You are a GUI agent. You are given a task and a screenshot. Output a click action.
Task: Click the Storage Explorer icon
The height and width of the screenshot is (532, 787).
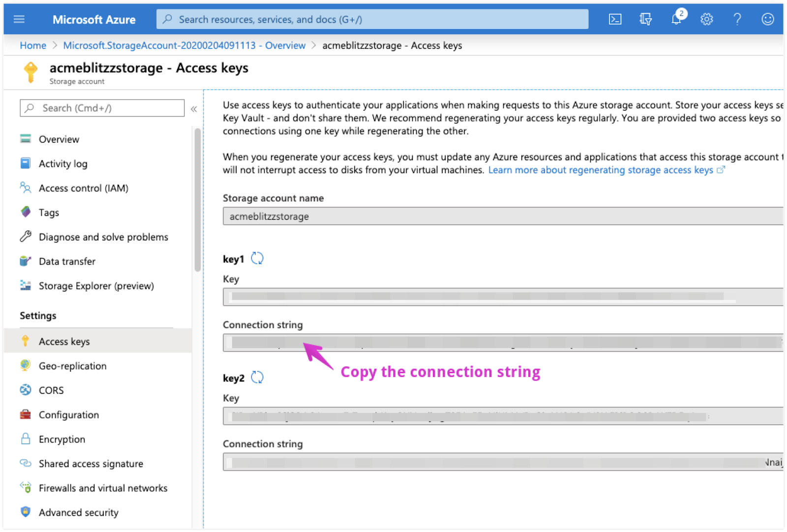point(26,285)
